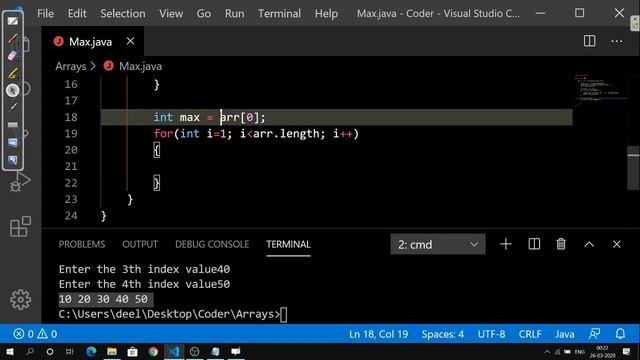Open the File menu
This screenshot has height=360, width=640.
click(x=45, y=13)
